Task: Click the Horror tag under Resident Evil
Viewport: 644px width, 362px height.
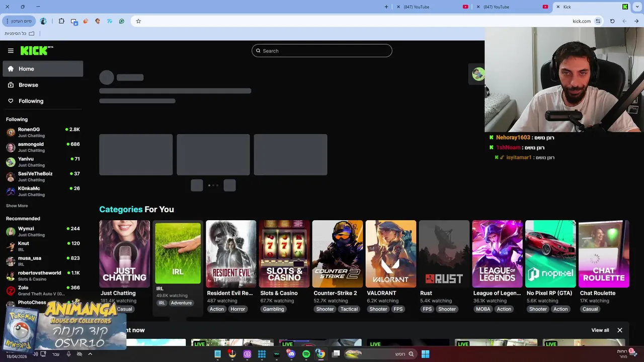Action: 238,309
